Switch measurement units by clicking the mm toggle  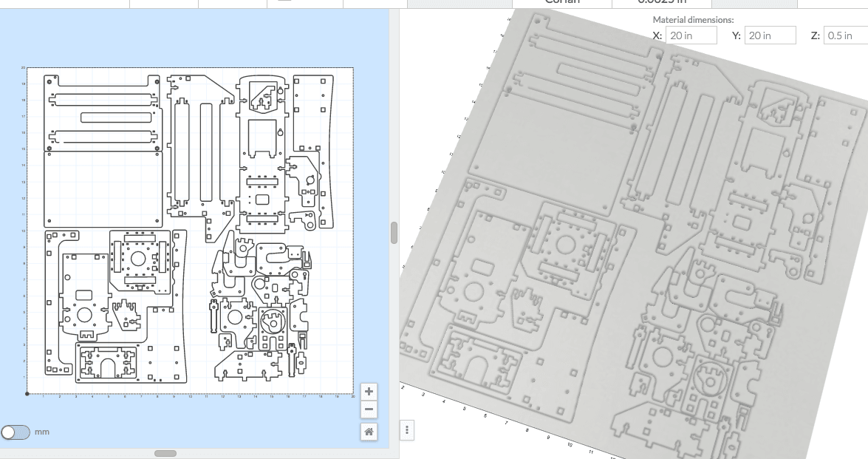pyautogui.click(x=15, y=432)
